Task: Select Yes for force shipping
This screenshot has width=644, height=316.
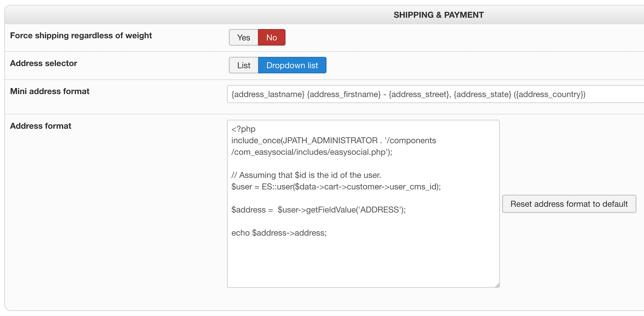Action: pos(244,38)
